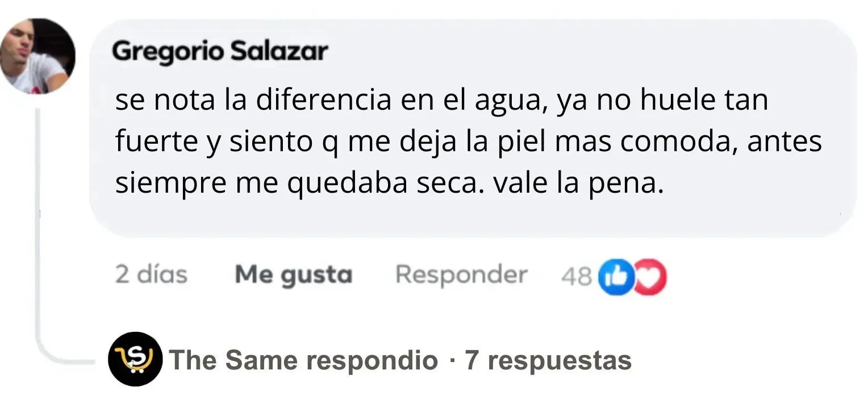This screenshot has width=868, height=399.
Task: Click The Same respondio text
Action: point(303,360)
